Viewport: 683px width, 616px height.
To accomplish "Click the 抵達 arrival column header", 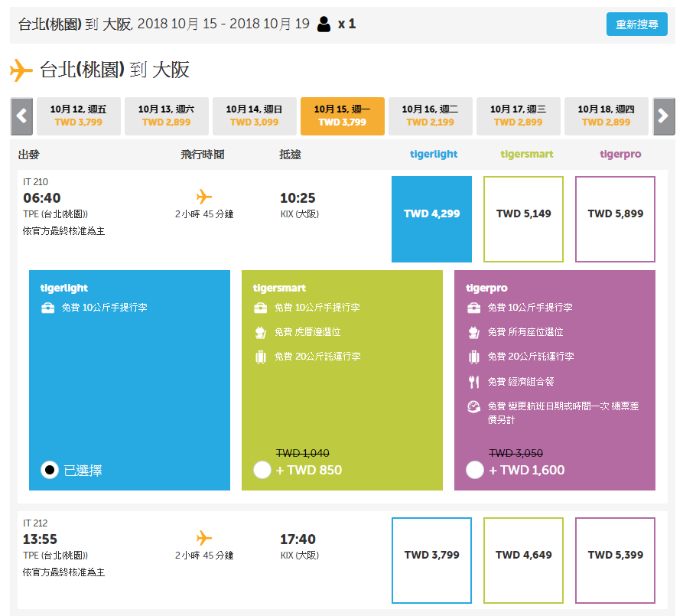I will pos(290,155).
